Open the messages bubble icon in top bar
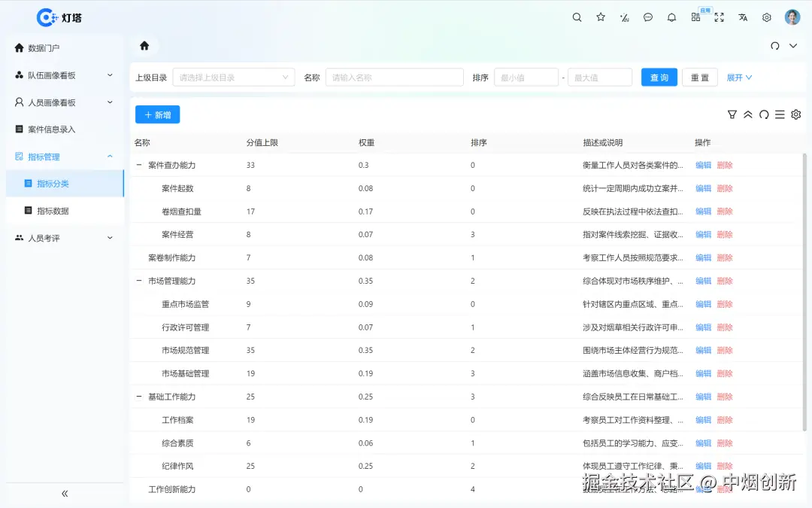This screenshot has width=812, height=508. click(648, 17)
